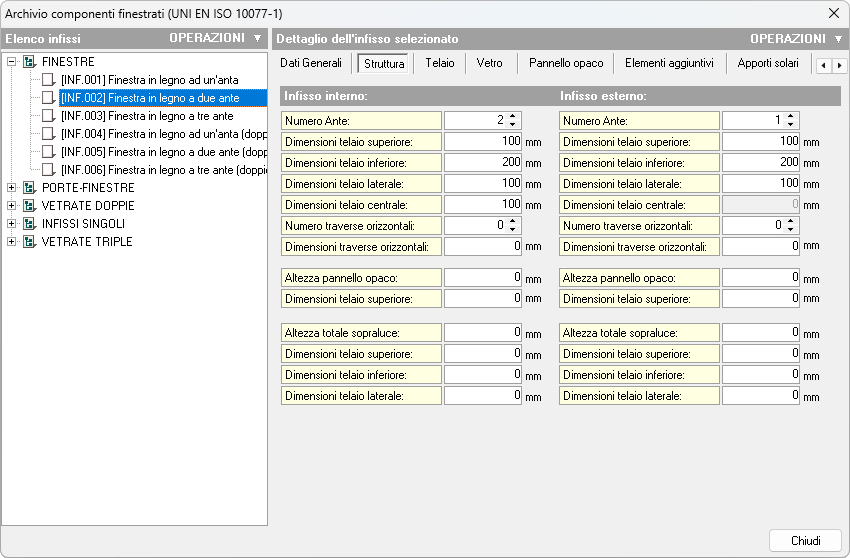Screen dimensions: 850x558
Task: Click the VETRATE TRIPLE category icon
Action: [29, 242]
